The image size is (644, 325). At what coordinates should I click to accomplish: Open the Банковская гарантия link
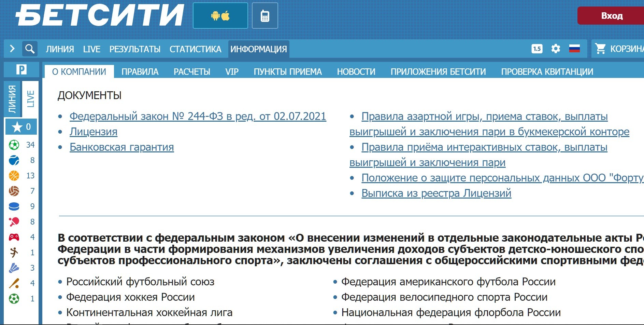(122, 147)
